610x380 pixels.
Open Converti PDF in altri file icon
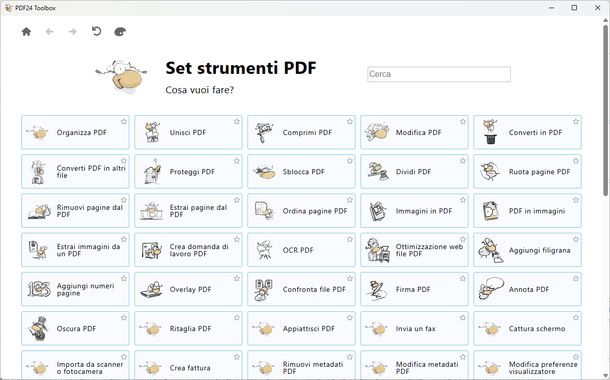(38, 172)
